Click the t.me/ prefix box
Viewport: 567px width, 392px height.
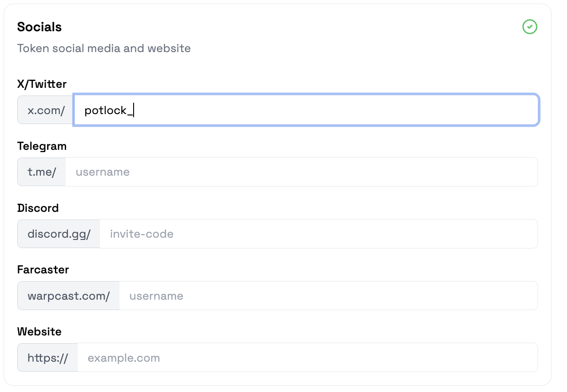[x=42, y=172]
